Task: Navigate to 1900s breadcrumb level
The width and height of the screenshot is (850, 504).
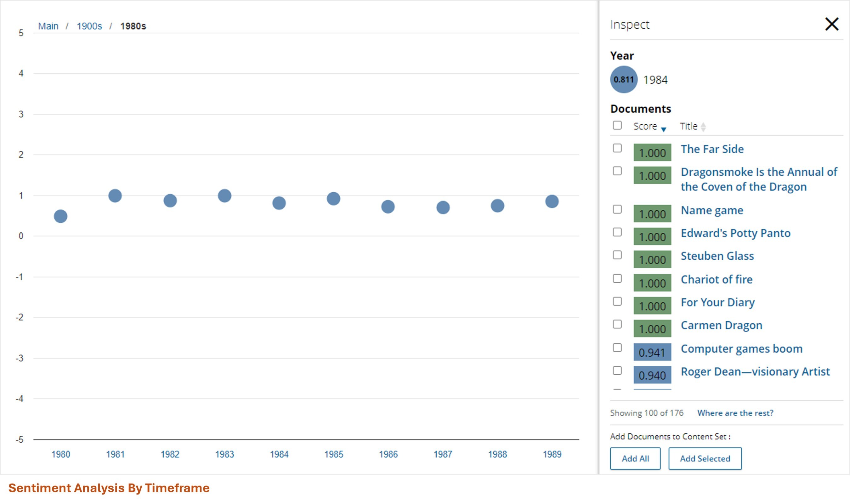Action: pyautogui.click(x=89, y=26)
